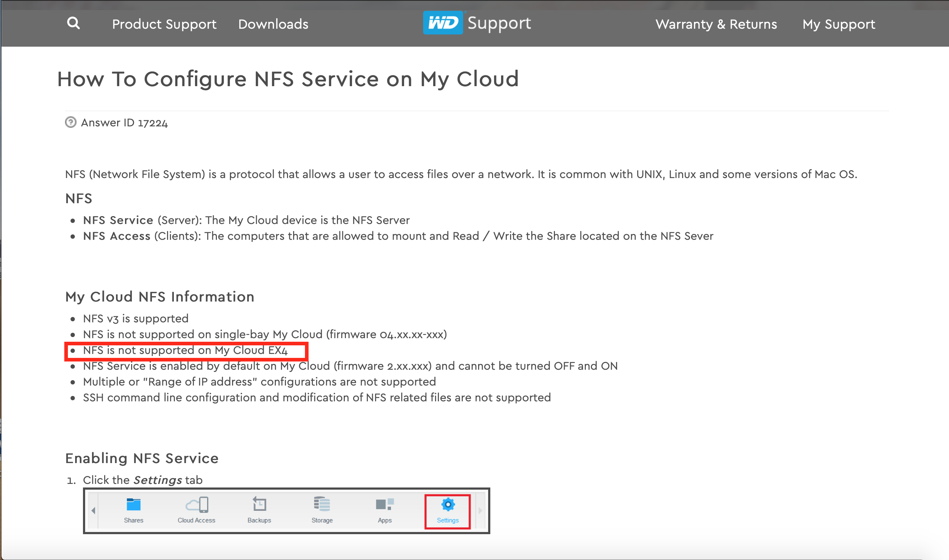Click the page title 'How To Configure NFS Service'

(x=288, y=79)
